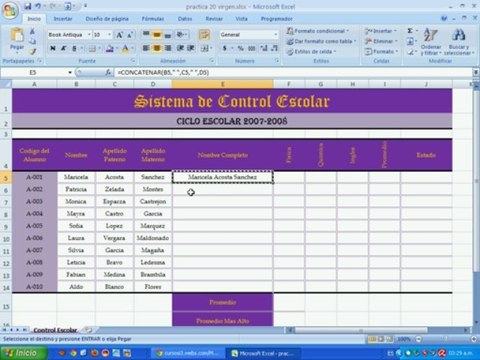480x360 pixels.
Task: Click the formula bar input
Action: (293, 72)
